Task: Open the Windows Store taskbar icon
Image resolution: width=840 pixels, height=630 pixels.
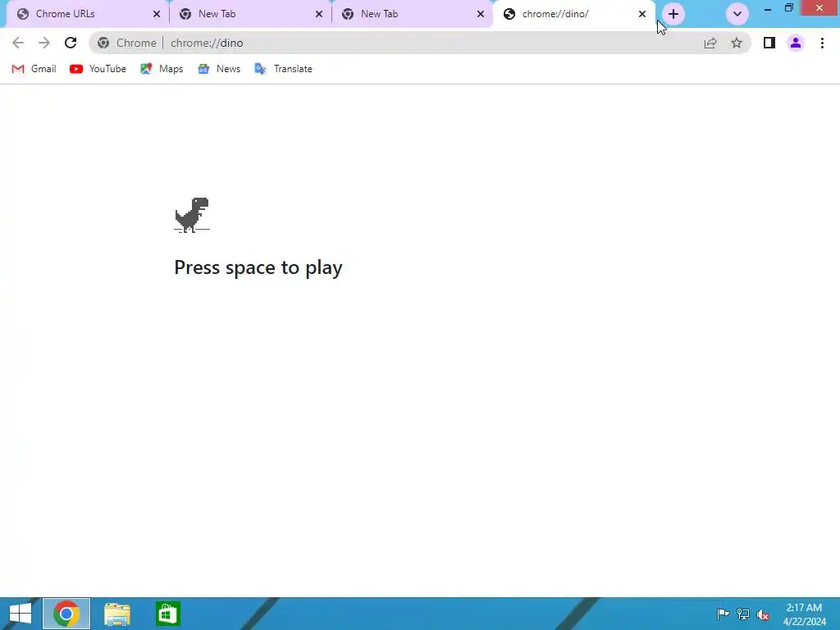Action: point(167,614)
